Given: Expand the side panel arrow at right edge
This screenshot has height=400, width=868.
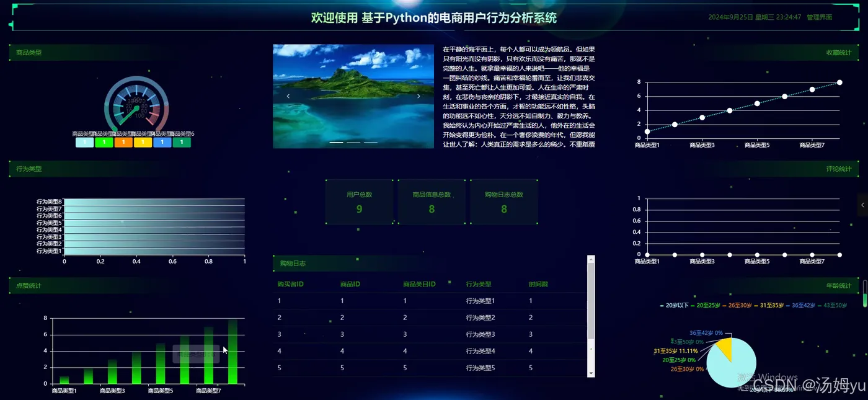Looking at the screenshot, I should click(862, 205).
